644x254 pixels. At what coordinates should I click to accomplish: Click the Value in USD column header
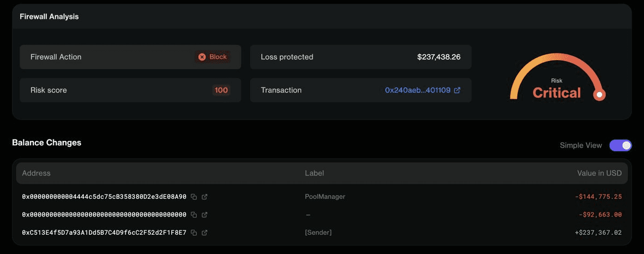pos(599,173)
